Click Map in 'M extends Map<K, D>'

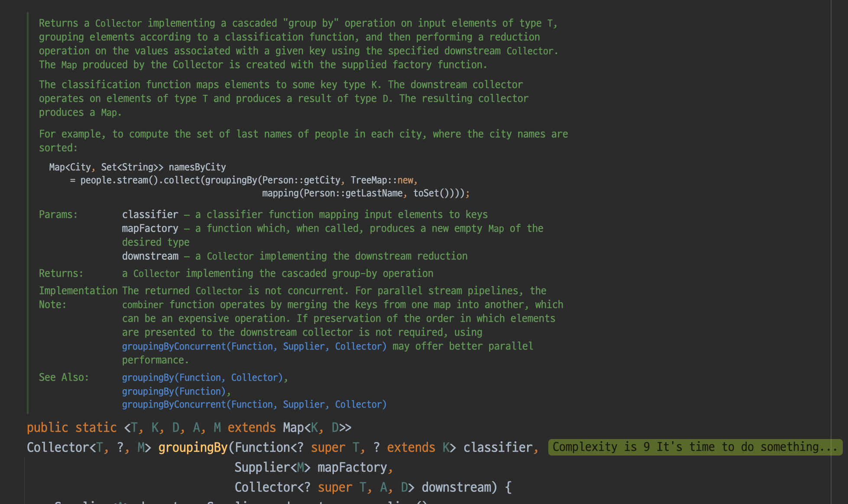293,427
